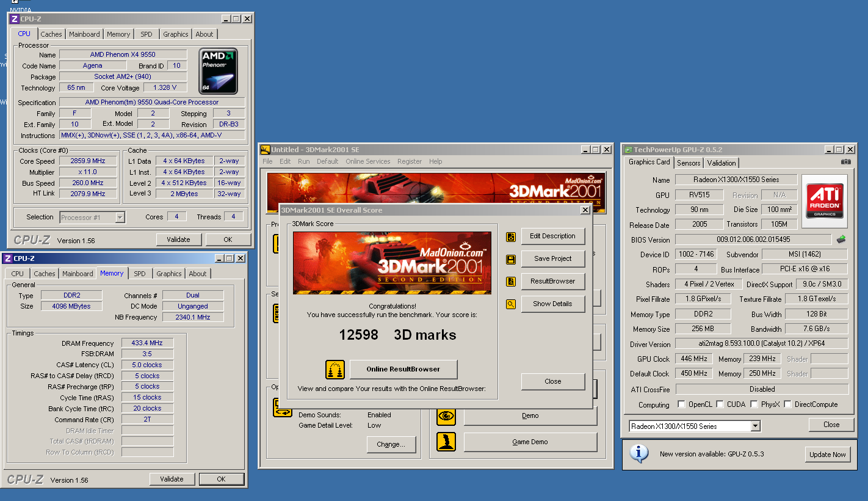Click OK in the CPU-Z Memory window

222,479
